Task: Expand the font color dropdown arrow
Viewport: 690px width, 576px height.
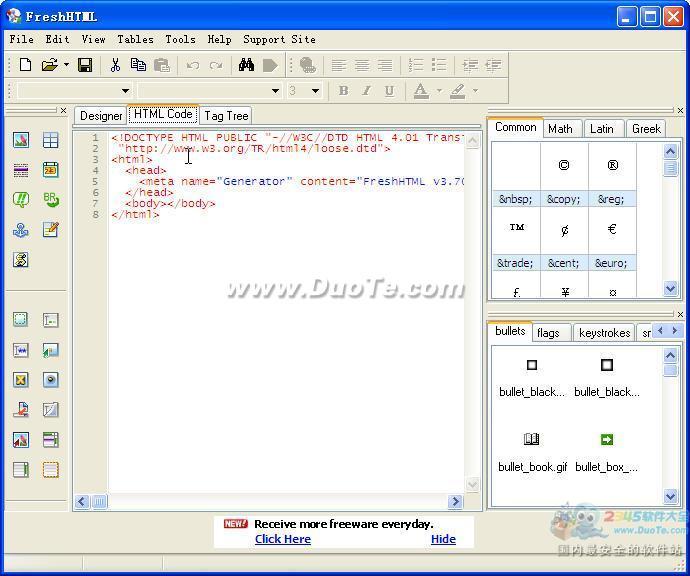Action: click(439, 91)
